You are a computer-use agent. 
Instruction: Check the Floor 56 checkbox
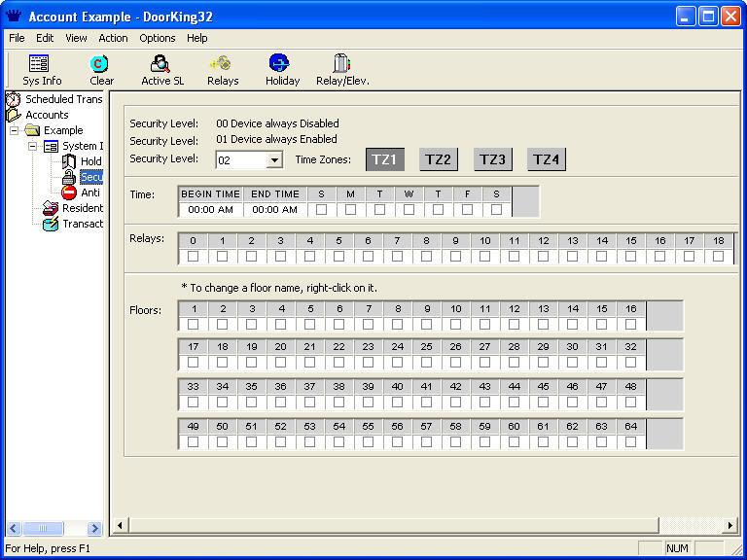point(397,442)
